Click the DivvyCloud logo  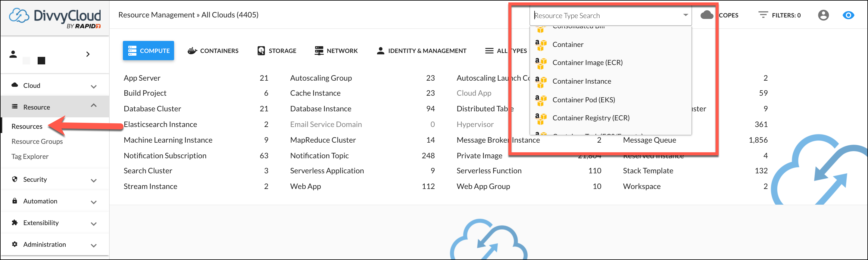(x=55, y=17)
